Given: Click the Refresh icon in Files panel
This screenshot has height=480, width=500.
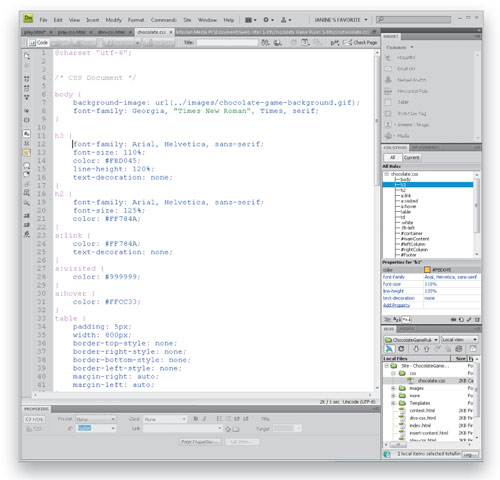Looking at the screenshot, I should pos(401,349).
